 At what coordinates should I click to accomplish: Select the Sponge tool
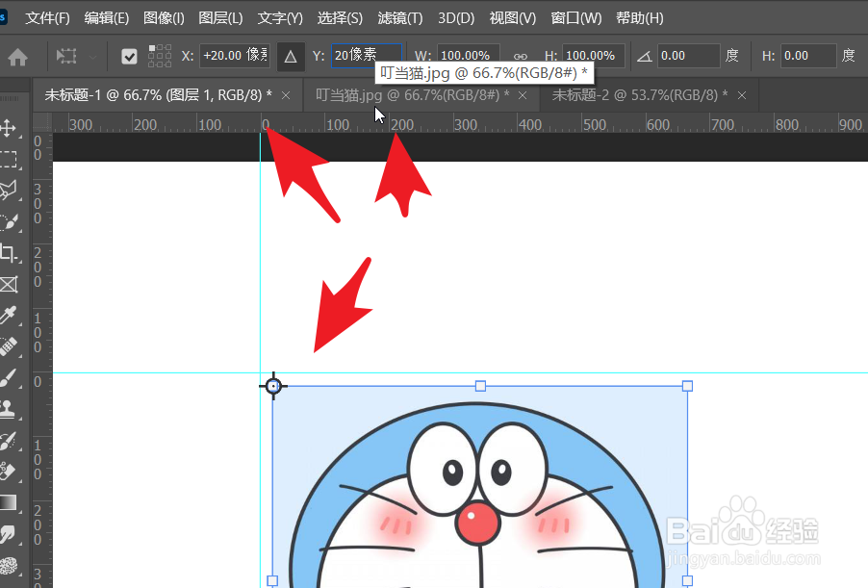click(x=8, y=565)
